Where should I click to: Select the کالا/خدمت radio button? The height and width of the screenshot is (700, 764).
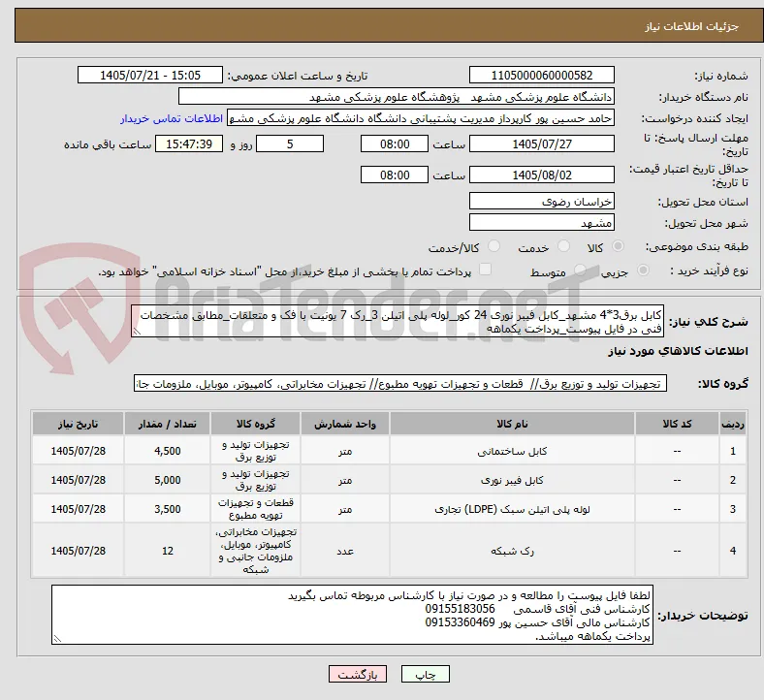(x=494, y=246)
